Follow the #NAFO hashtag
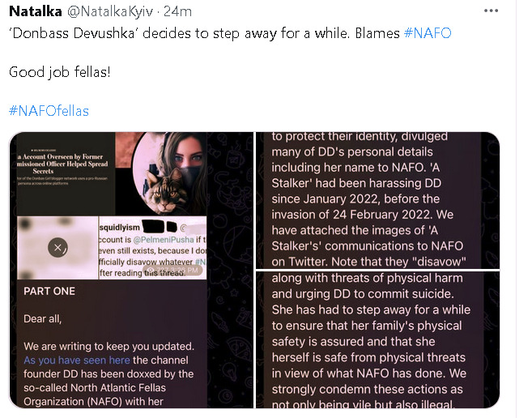 pos(428,33)
